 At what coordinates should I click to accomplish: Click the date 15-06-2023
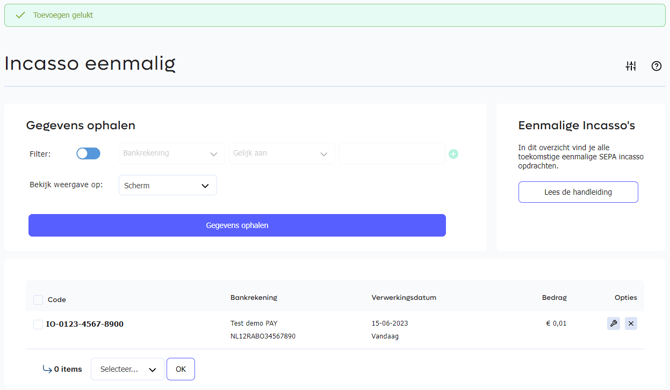[390, 323]
